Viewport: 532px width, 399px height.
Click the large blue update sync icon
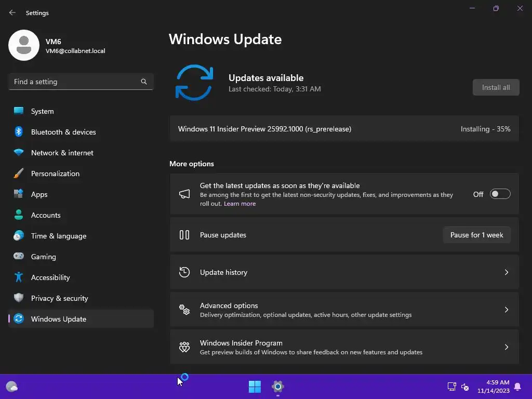click(194, 83)
